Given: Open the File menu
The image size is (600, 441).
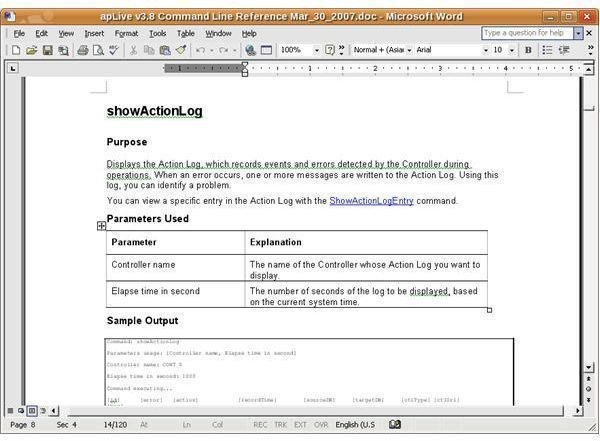Looking at the screenshot, I should coord(19,34).
